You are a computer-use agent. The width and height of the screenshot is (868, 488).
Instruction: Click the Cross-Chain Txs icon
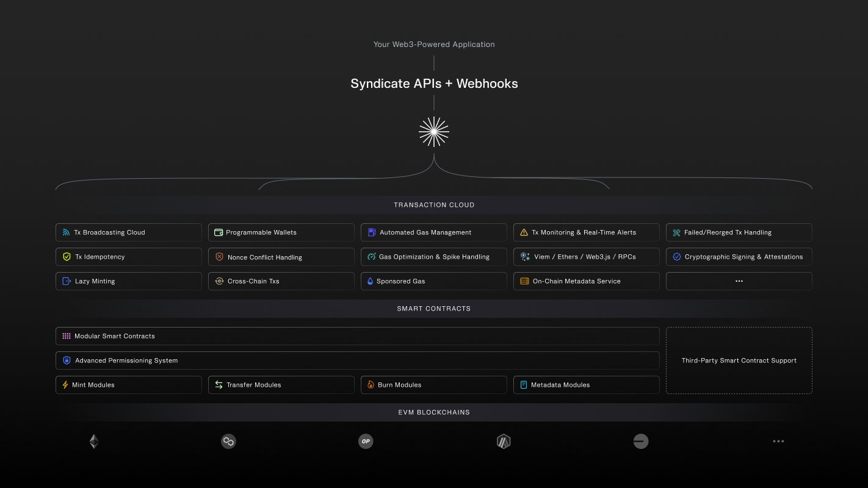click(x=219, y=281)
